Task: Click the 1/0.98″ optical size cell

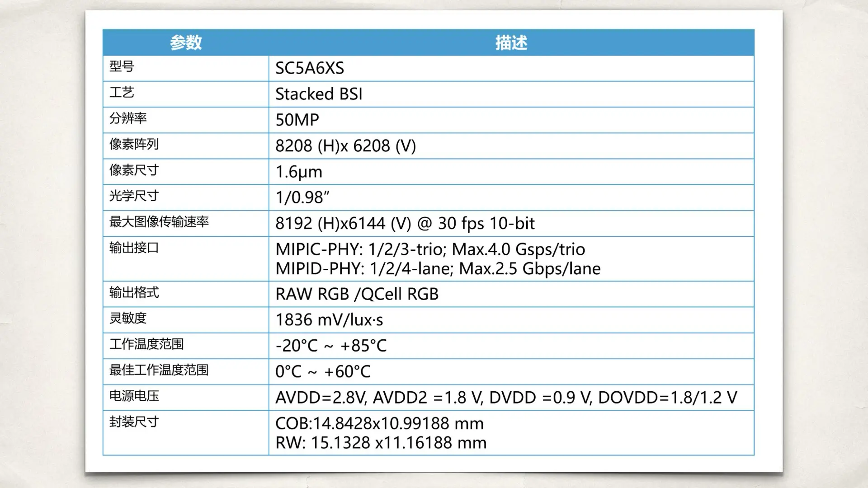Action: [302, 197]
